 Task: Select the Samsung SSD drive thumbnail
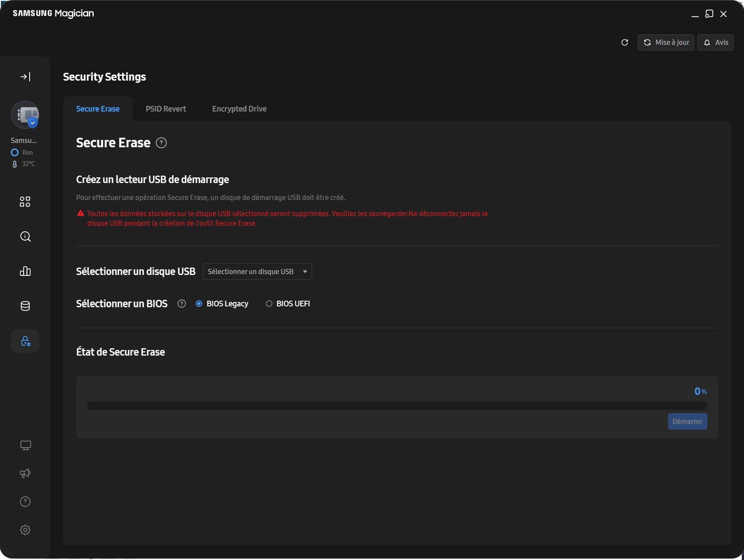pos(25,115)
